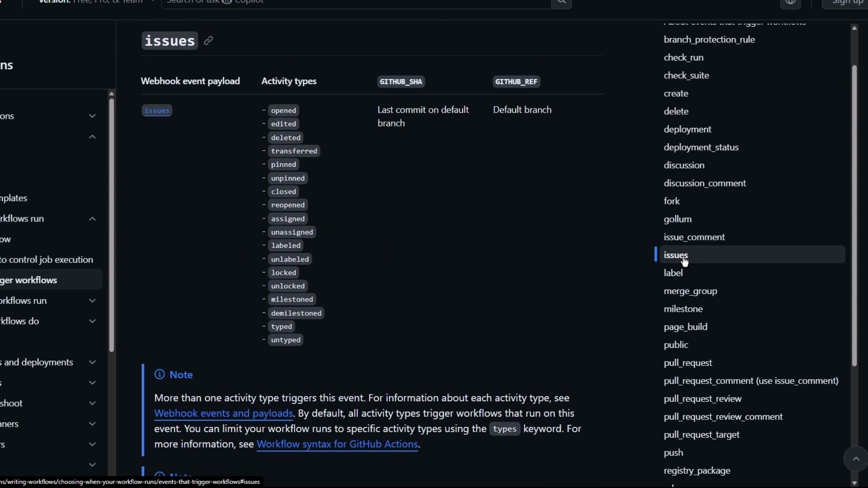Jump to deployment in page outline

688,130
